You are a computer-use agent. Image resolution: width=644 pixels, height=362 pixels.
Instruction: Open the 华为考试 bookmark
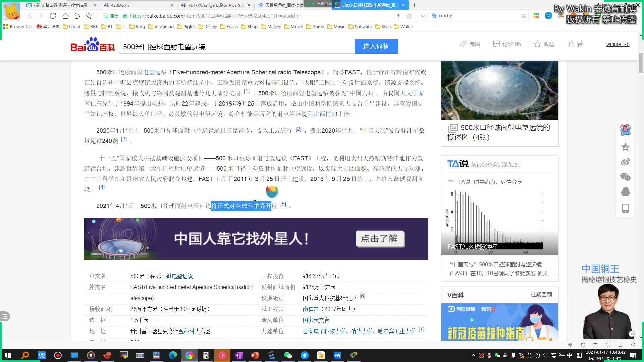(x=48, y=26)
